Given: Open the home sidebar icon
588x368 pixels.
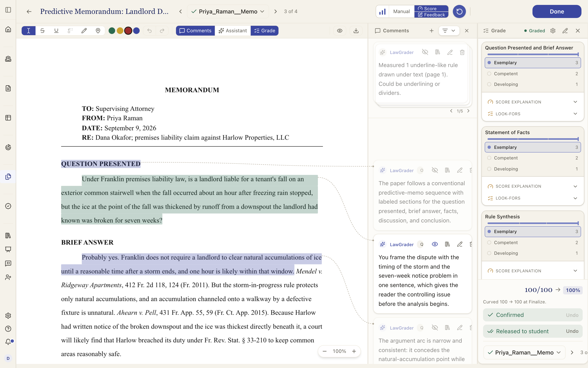Looking at the screenshot, I should tap(8, 29).
